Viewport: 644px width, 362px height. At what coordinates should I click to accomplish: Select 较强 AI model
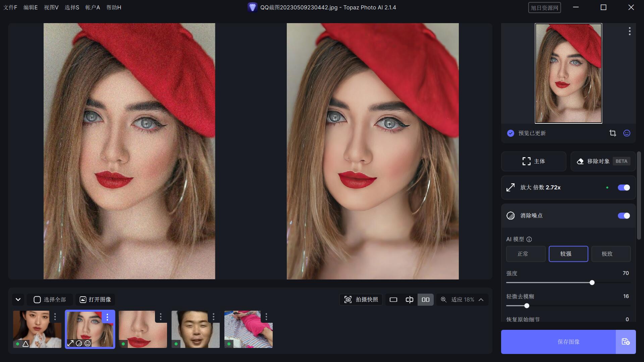pyautogui.click(x=568, y=254)
